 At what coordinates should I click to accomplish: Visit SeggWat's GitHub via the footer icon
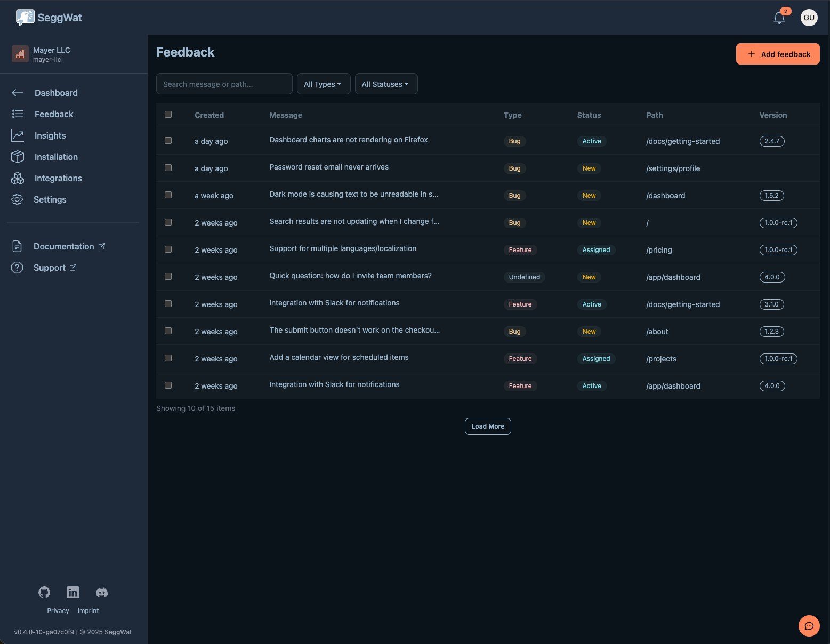coord(44,592)
